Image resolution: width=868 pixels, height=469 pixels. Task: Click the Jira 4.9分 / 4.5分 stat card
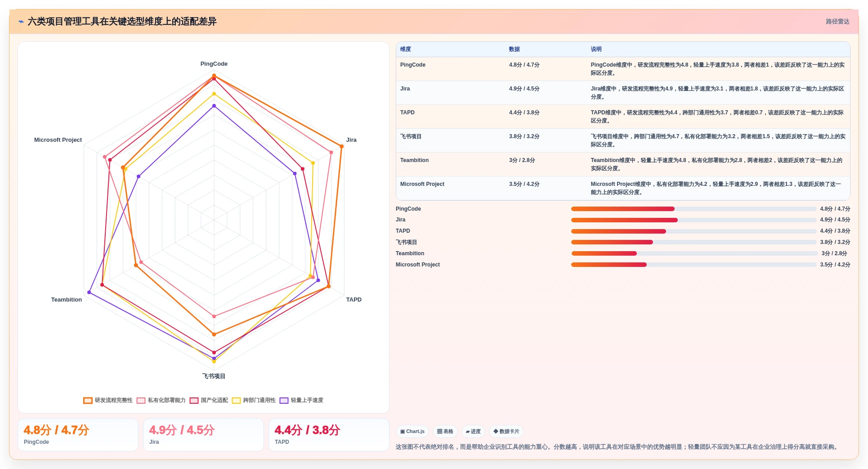(203, 435)
